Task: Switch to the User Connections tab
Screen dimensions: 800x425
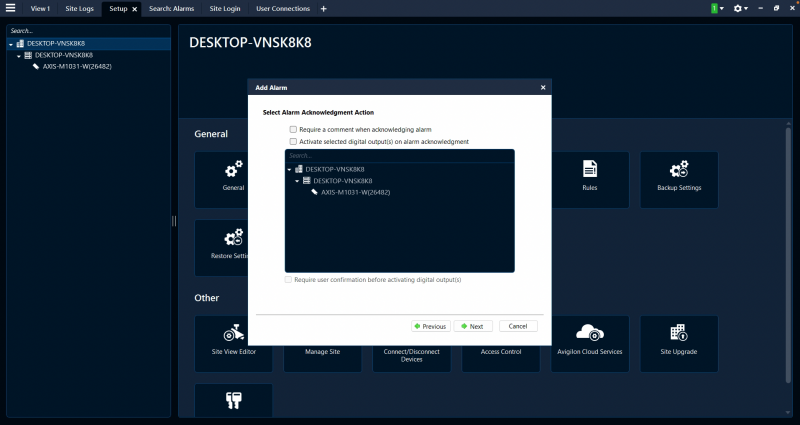Action: [x=283, y=9]
